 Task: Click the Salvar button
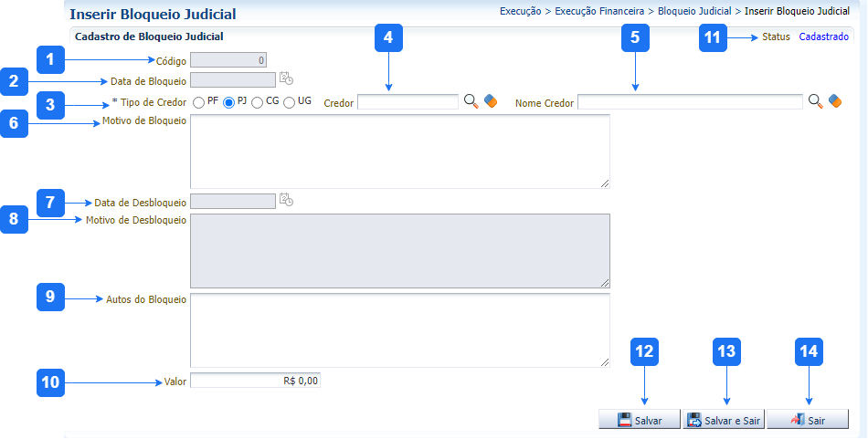pyautogui.click(x=639, y=420)
